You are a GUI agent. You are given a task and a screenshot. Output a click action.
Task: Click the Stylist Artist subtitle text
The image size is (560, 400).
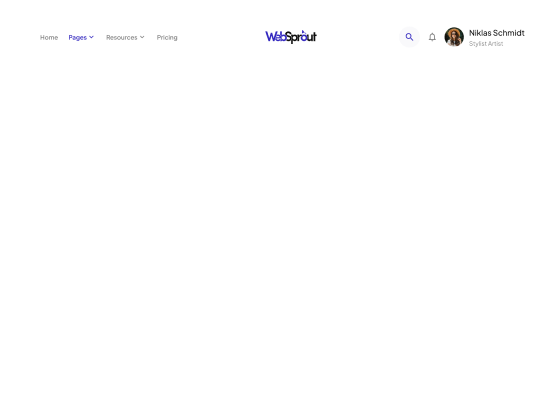[x=486, y=44]
